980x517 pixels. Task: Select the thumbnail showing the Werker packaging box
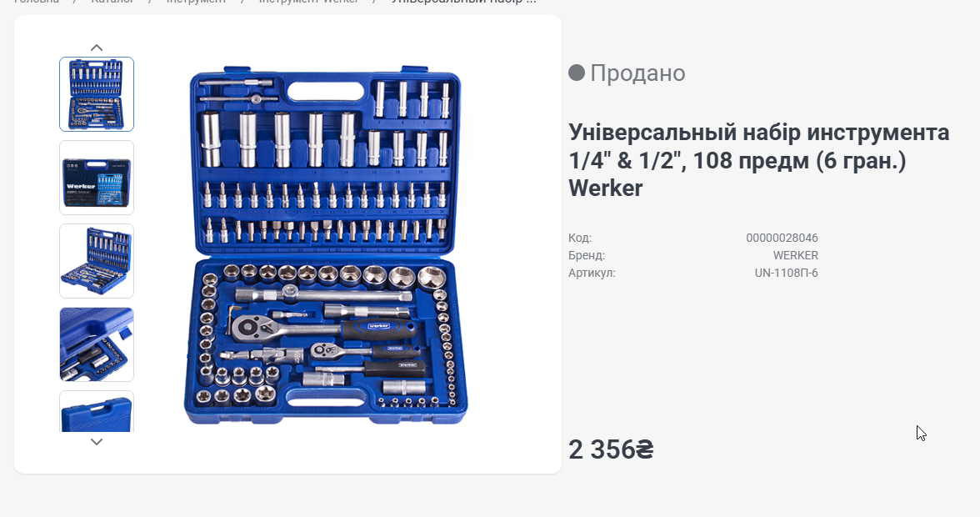[x=97, y=178]
